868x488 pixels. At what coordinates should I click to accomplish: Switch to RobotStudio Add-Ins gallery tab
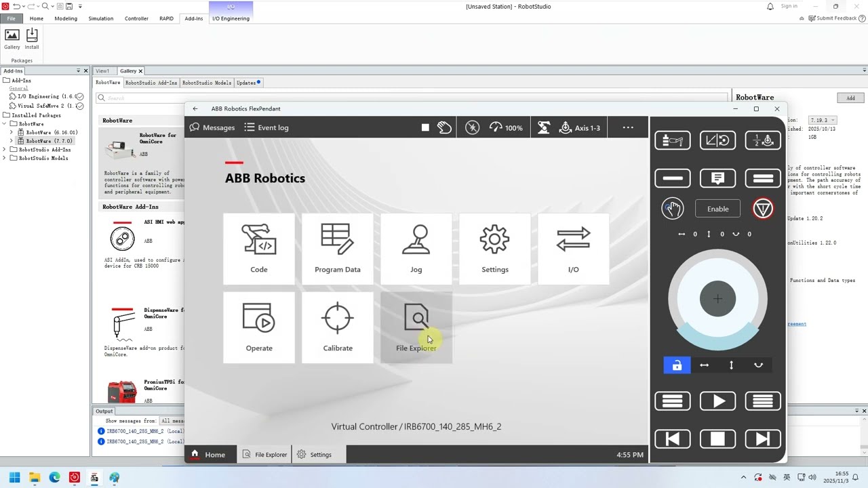pyautogui.click(x=151, y=83)
